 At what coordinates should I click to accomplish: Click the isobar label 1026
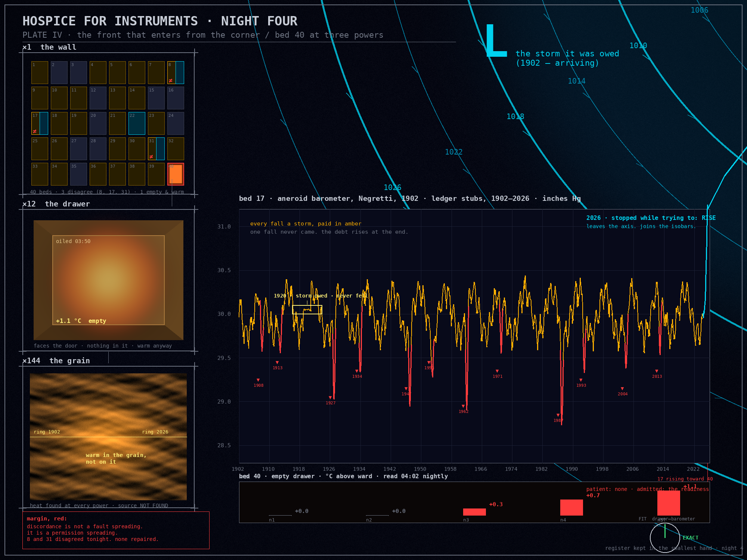click(x=393, y=187)
